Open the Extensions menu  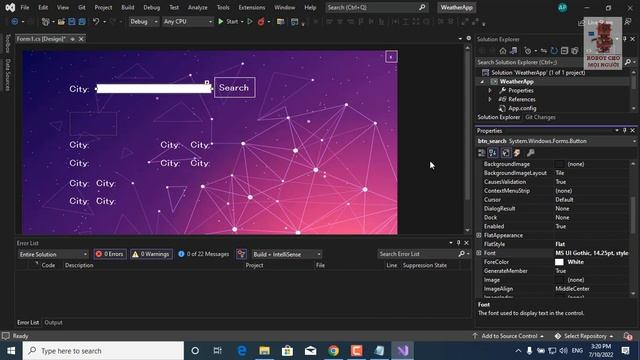coord(251,7)
